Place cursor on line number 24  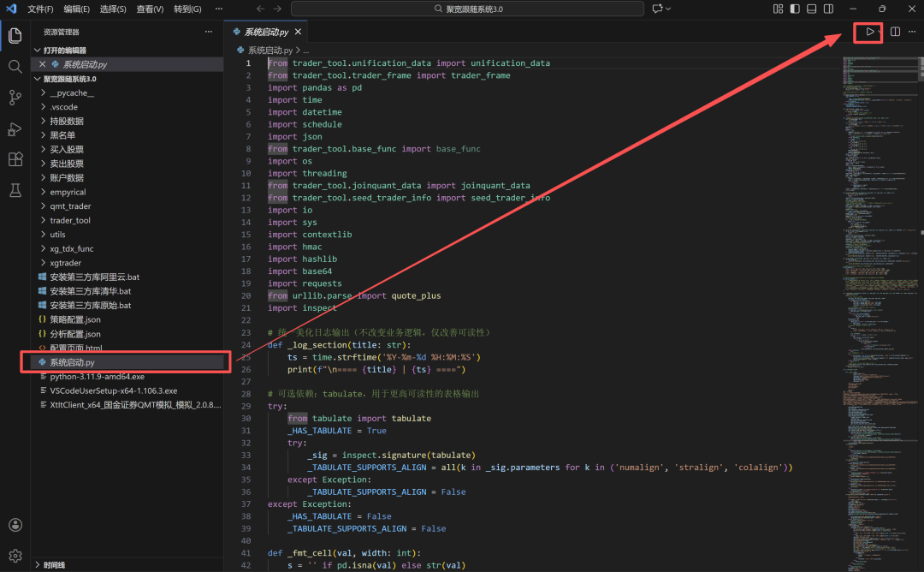(246, 345)
